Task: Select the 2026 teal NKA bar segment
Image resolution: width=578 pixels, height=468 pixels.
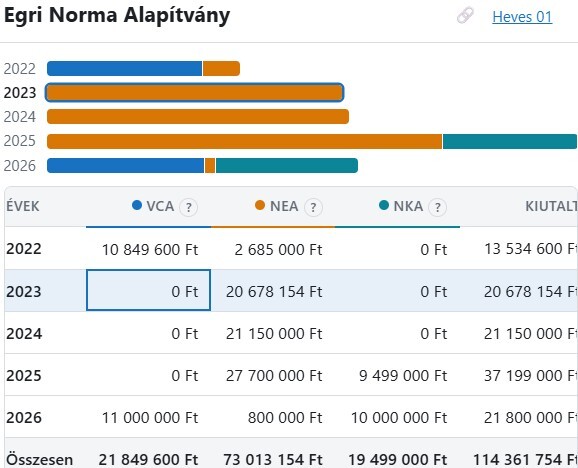Action: click(287, 165)
